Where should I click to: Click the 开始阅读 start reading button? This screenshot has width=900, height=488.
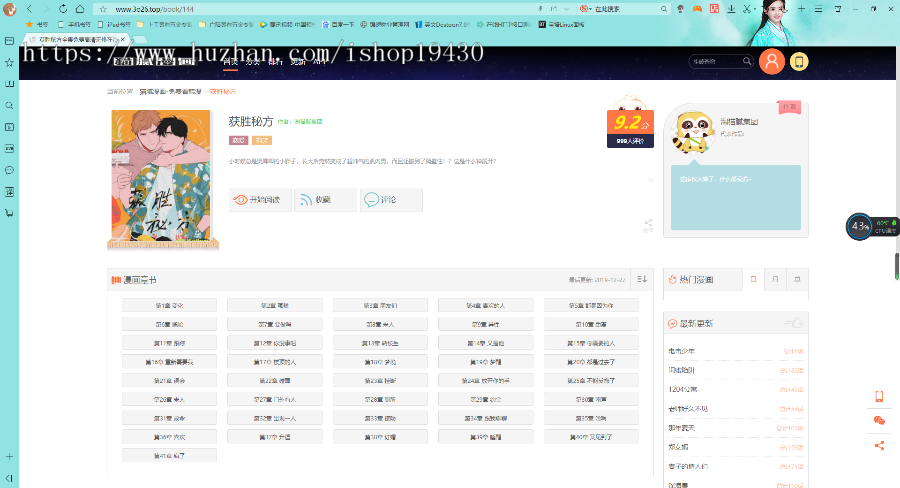pyautogui.click(x=260, y=200)
